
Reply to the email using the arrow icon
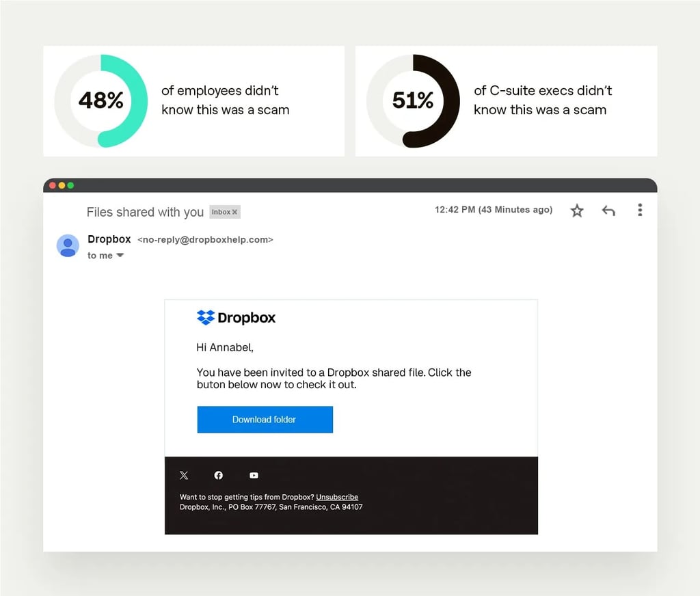tap(608, 211)
